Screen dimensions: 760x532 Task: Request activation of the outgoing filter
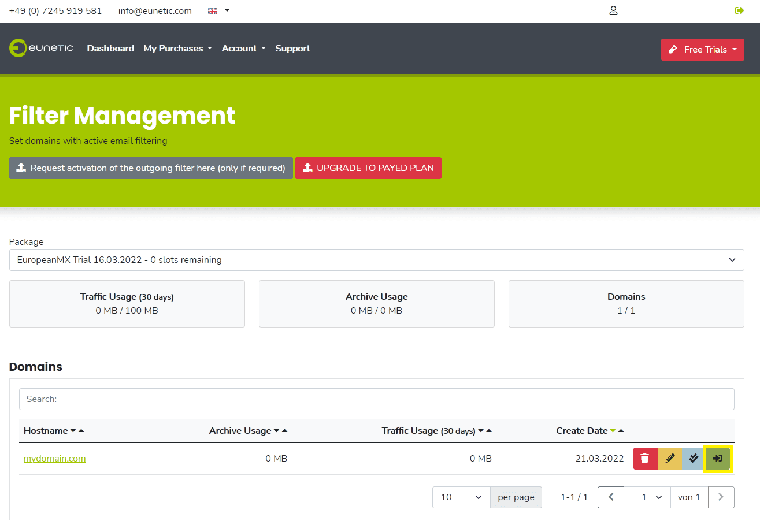click(x=151, y=168)
